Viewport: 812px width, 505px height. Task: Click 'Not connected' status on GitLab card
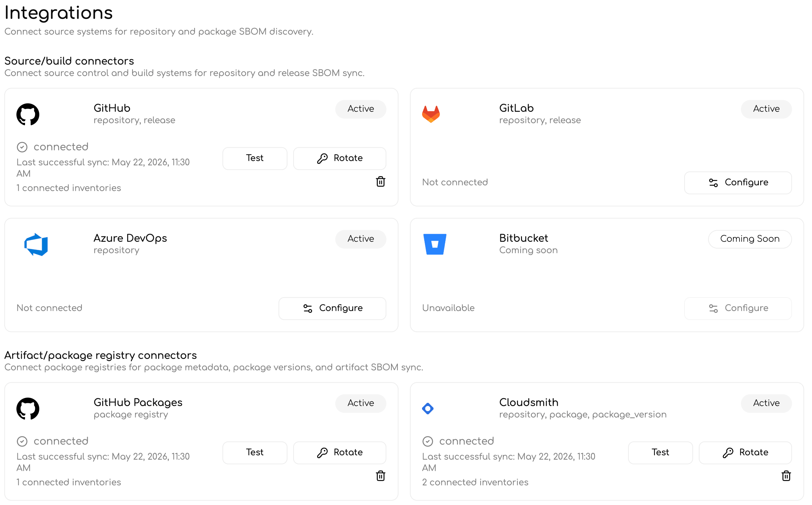tap(455, 182)
